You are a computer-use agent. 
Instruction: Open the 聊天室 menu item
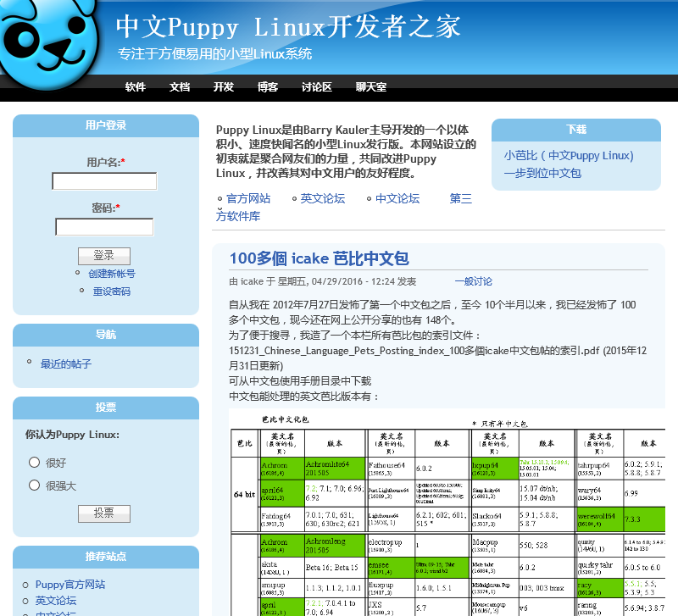pyautogui.click(x=371, y=87)
